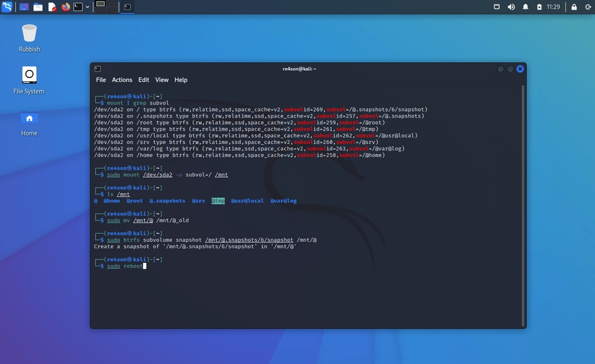This screenshot has width=595, height=364.
Task: Open the volume control in system tray
Action: pyautogui.click(x=511, y=7)
